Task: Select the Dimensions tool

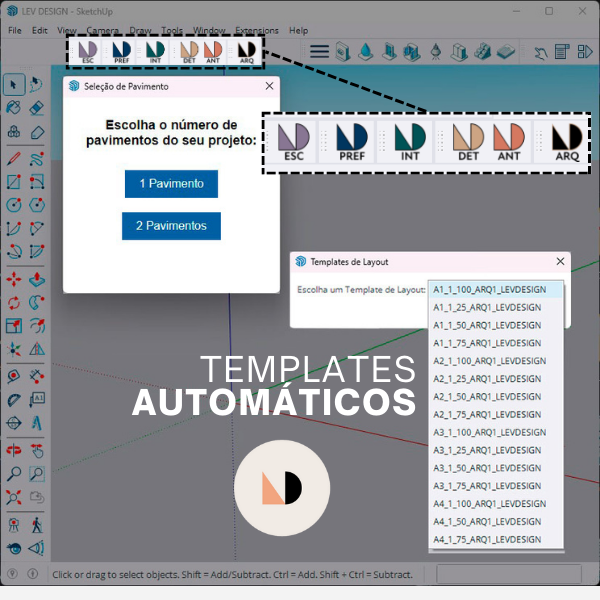Action: (x=37, y=376)
